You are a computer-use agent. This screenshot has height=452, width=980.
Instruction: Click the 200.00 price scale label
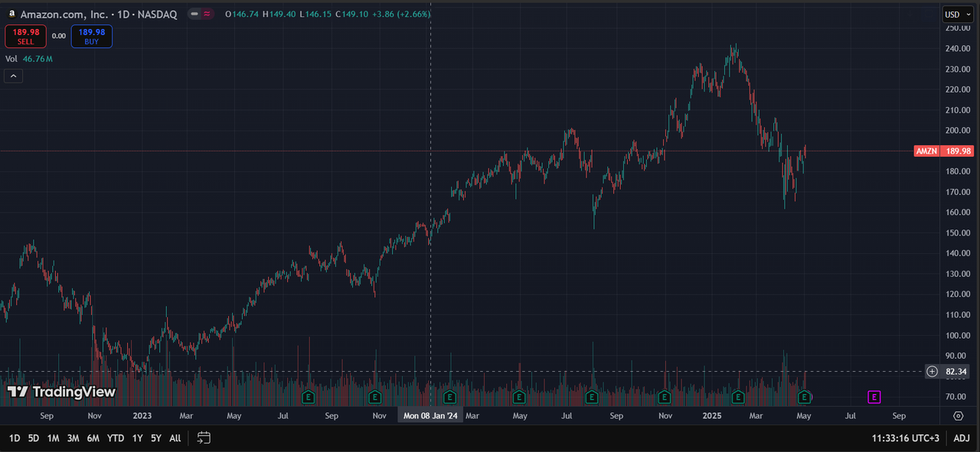(x=957, y=130)
